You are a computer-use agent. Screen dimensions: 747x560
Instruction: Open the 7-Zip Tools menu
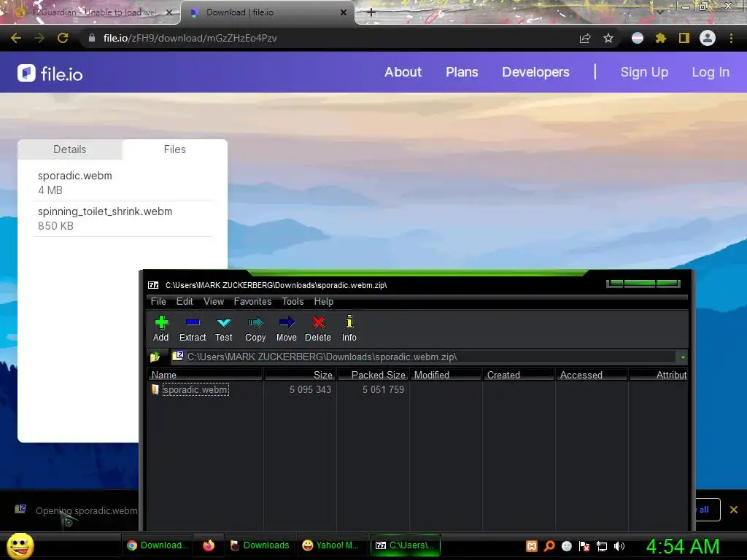(x=293, y=301)
